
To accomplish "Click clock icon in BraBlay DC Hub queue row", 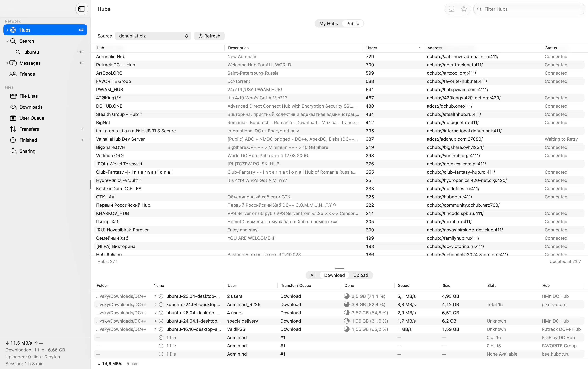I will click(161, 338).
